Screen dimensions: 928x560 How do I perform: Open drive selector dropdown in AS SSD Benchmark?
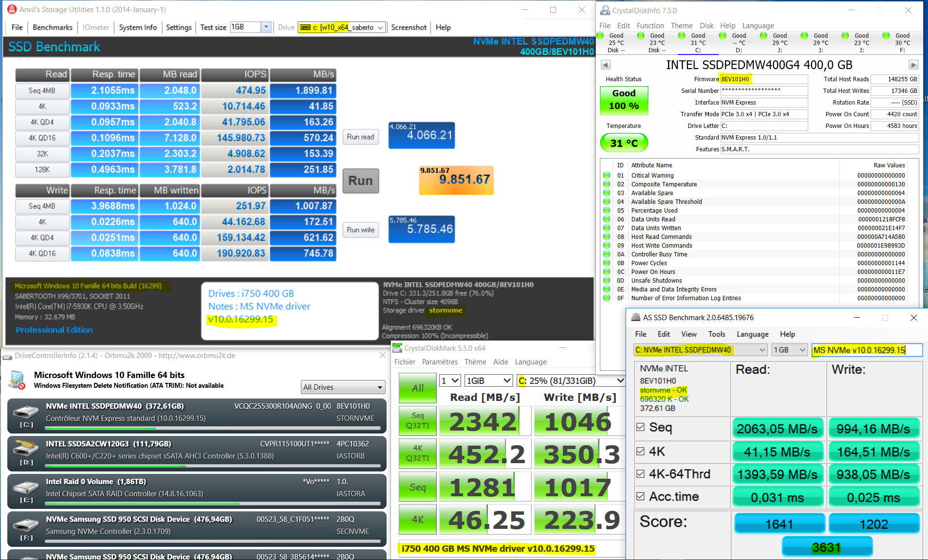click(701, 350)
